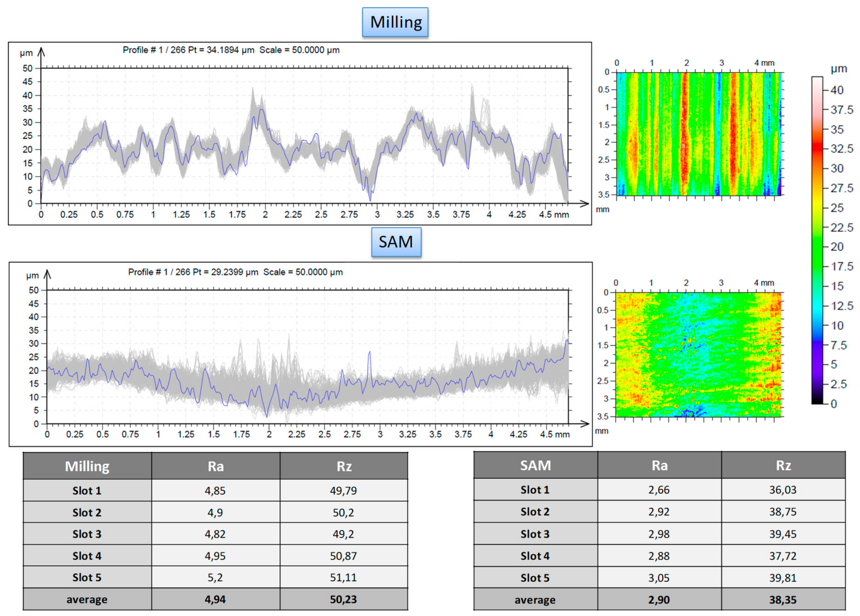Click the Milling profile plot area
Image resolution: width=860 pixels, height=616 pixels.
point(304,136)
